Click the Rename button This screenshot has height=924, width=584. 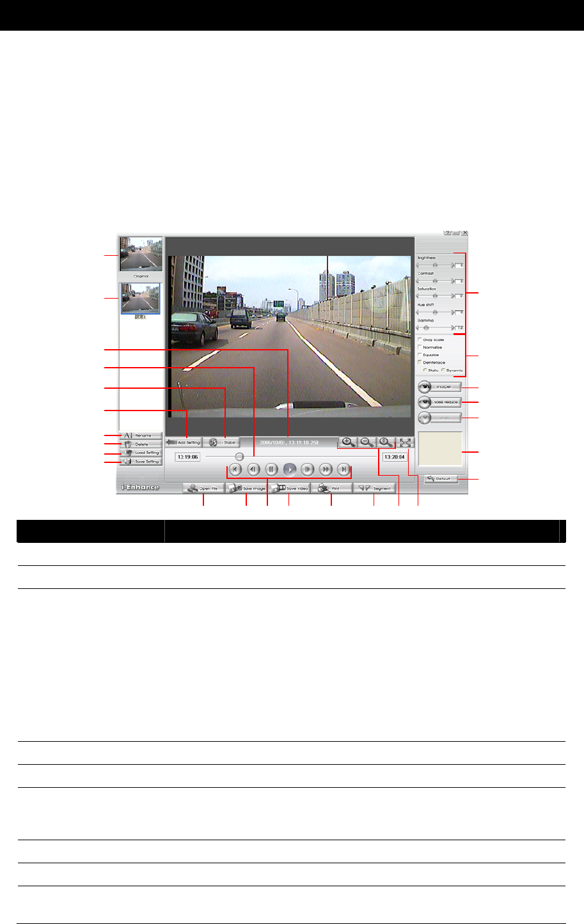click(x=141, y=435)
